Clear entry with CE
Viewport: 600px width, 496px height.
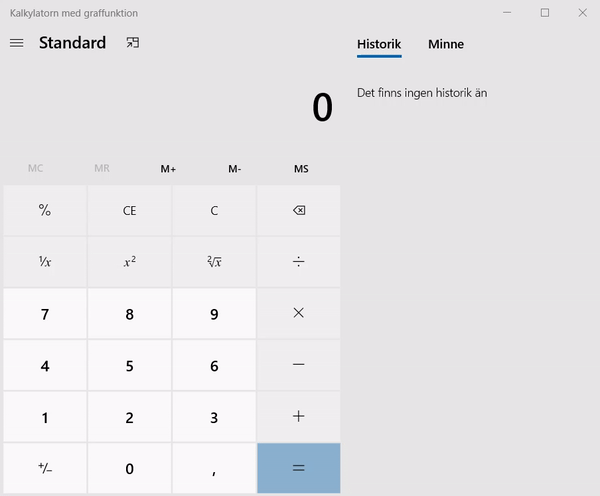pos(130,210)
